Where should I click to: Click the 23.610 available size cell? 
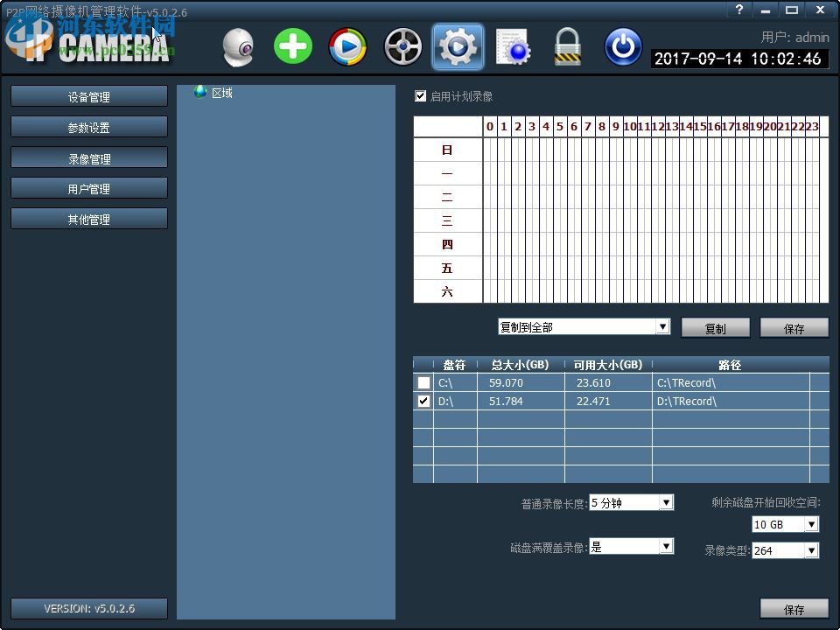click(609, 382)
